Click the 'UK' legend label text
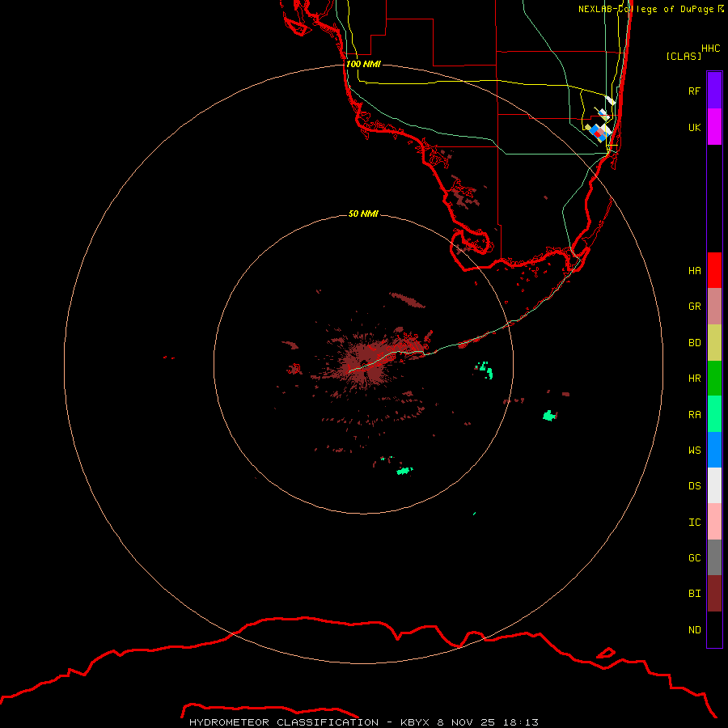Screen dimensions: 728x728 (694, 127)
